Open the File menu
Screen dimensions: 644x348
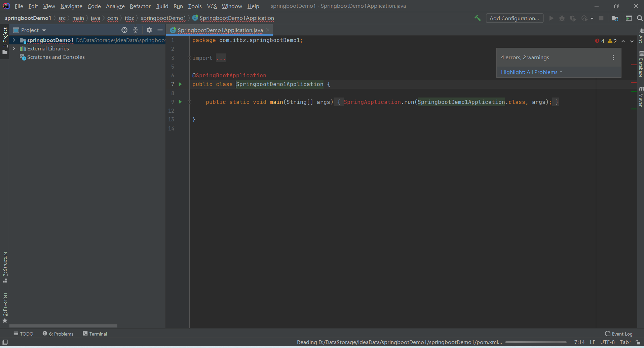pyautogui.click(x=19, y=6)
